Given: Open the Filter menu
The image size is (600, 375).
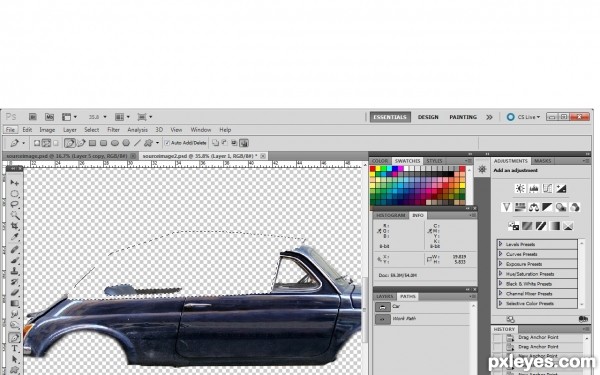Looking at the screenshot, I should coord(113,130).
